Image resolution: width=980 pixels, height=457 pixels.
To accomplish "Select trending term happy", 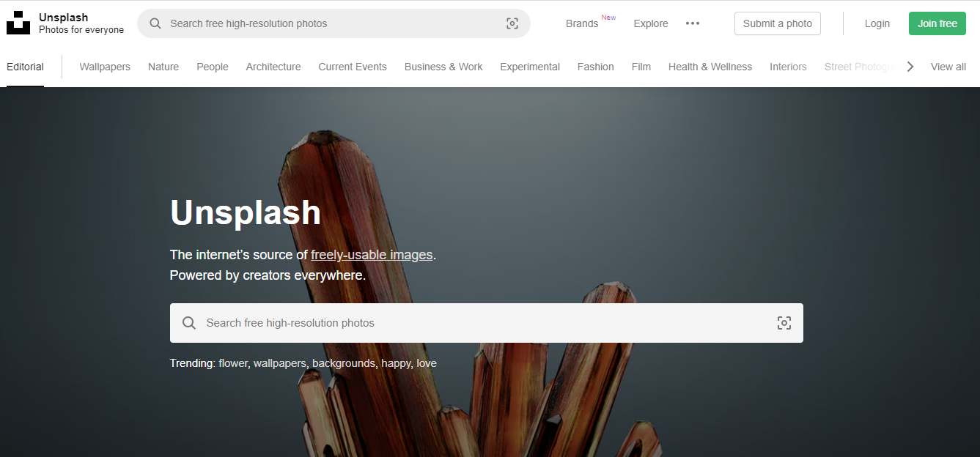I will (x=396, y=363).
